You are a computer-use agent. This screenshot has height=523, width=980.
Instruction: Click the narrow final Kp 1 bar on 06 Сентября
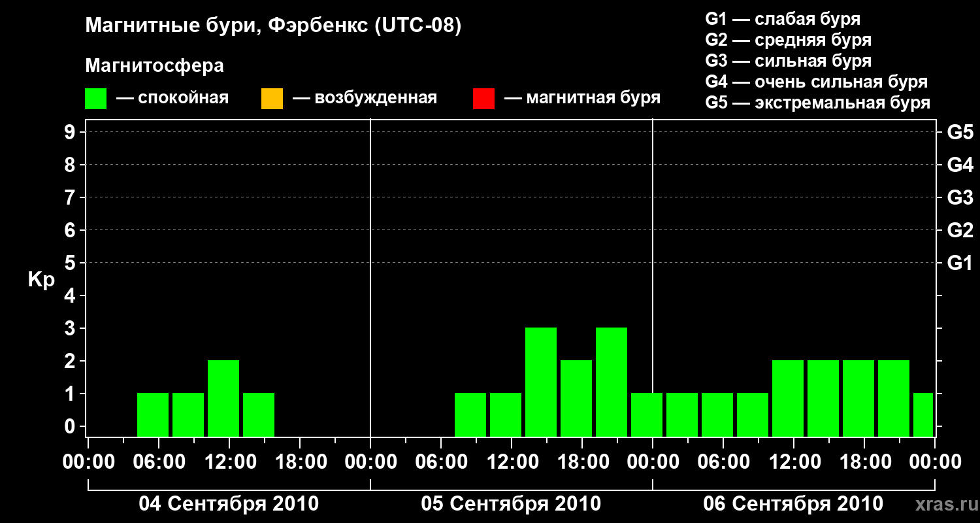click(x=923, y=414)
